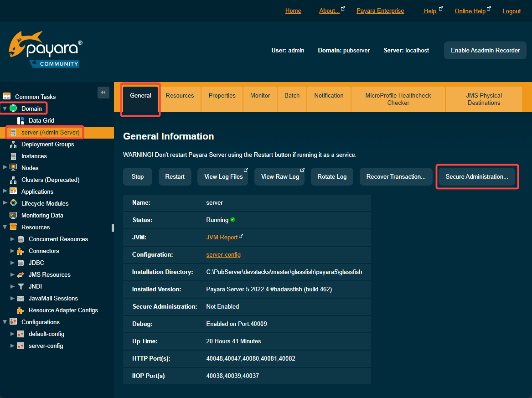
Task: Click the Deployment Groups tree icon
Action: pos(13,144)
